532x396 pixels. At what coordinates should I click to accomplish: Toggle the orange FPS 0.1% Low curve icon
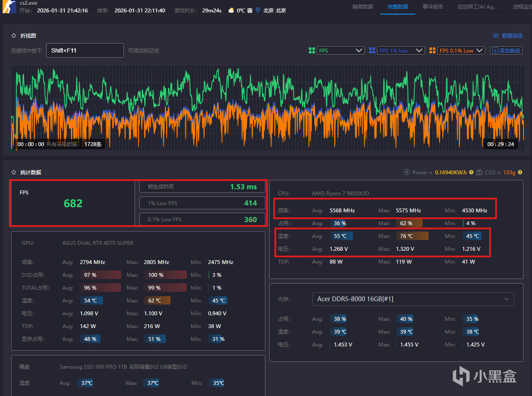(432, 50)
